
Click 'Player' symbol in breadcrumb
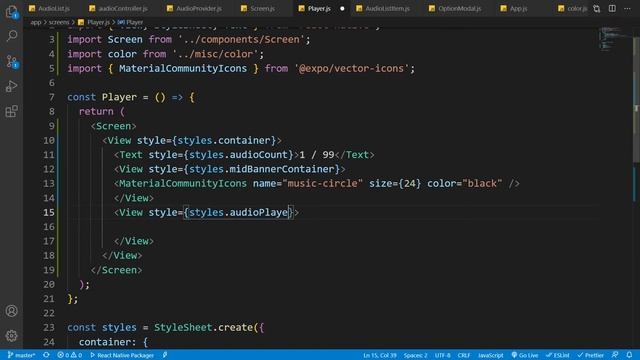(x=134, y=22)
